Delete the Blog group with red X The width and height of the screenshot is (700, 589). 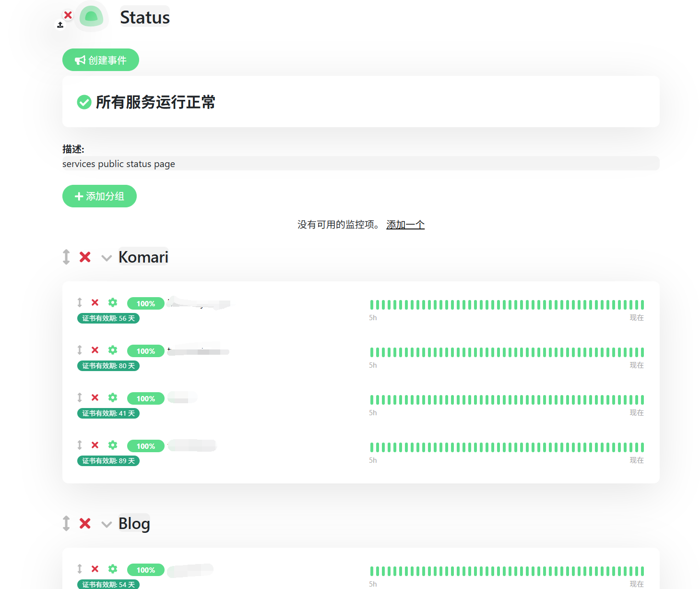85,524
